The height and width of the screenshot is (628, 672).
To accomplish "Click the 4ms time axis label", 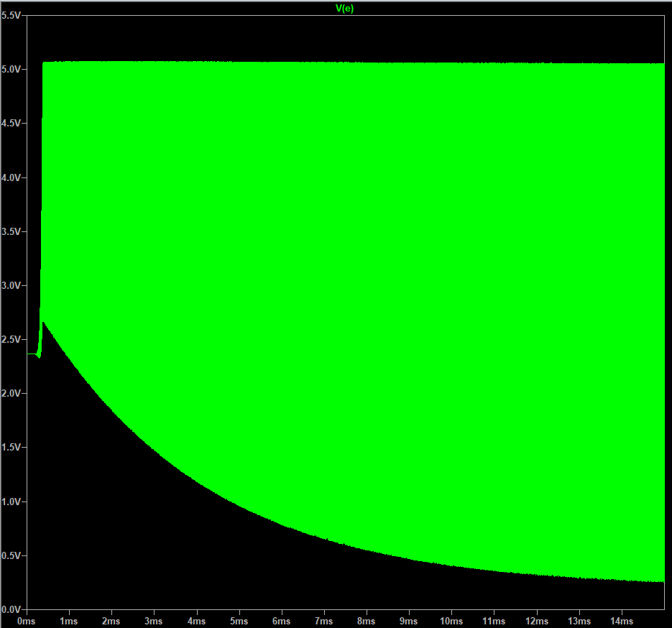I will [196, 621].
